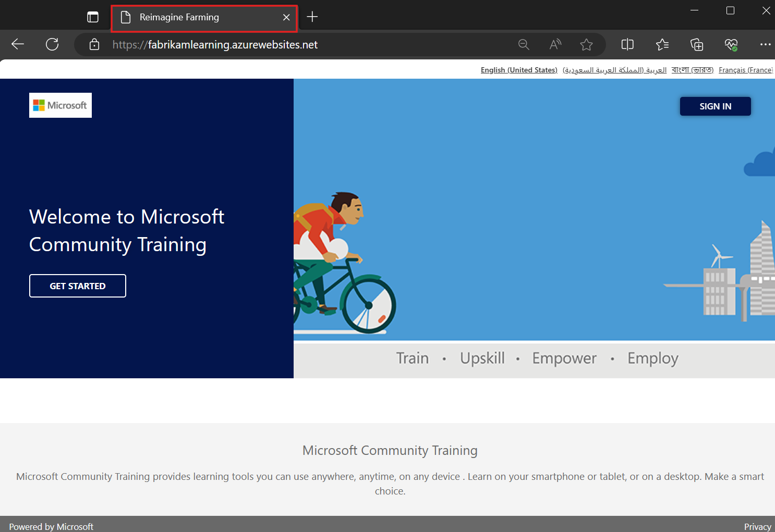
Task: Open split screen icon
Action: 627,45
